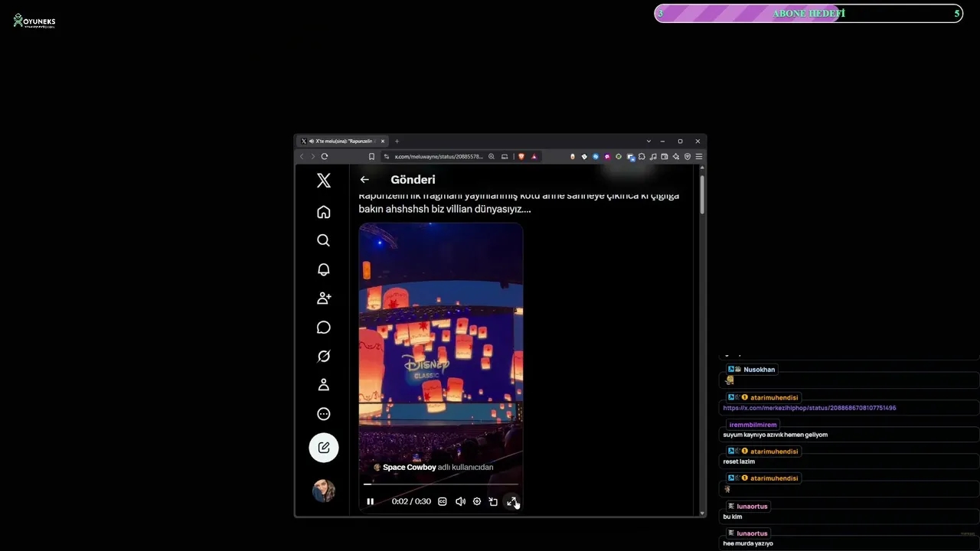Open a new browser tab
The image size is (980, 551).
pos(397,142)
